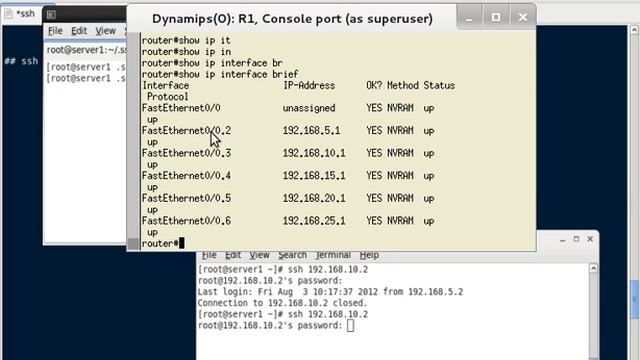This screenshot has width=640, height=360.
Task: Click FastEthernet0/0.3 interface entry
Action: [x=186, y=153]
